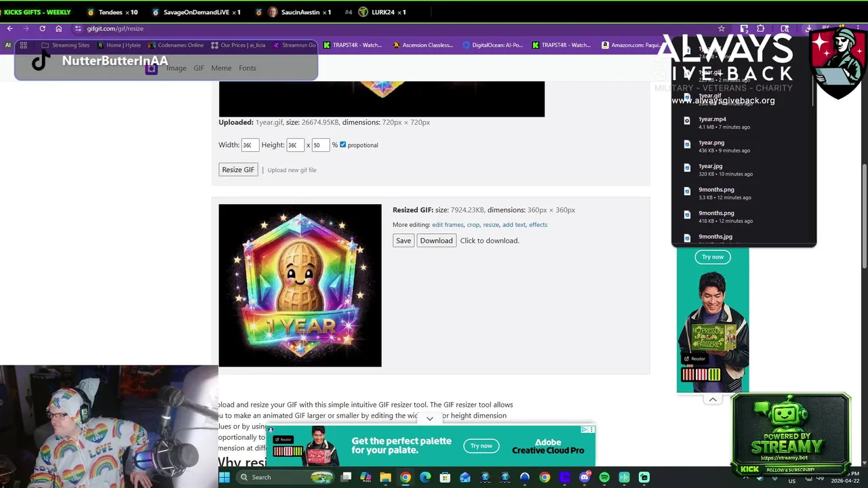Open the Fonts menu
Screen dimensions: 868x488
(x=248, y=68)
